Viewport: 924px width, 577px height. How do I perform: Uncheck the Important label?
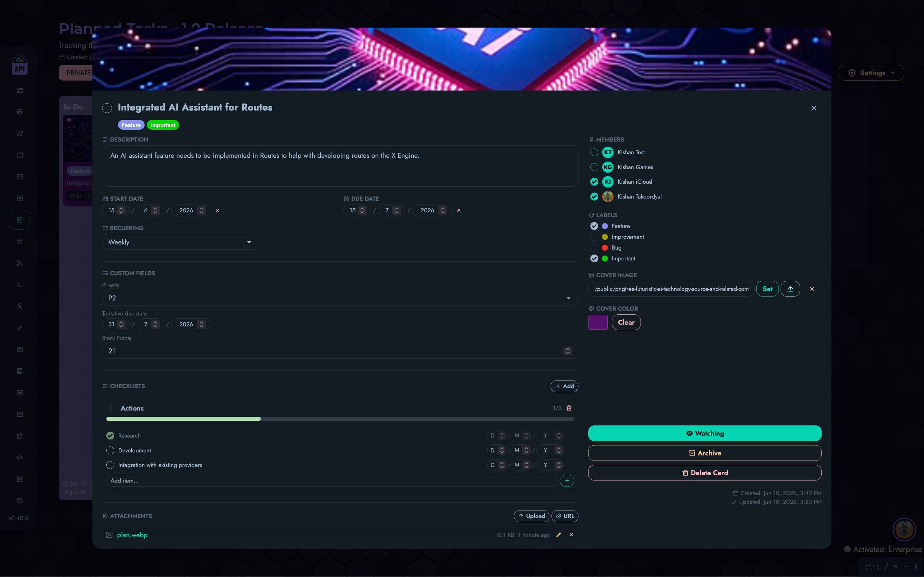coord(594,258)
